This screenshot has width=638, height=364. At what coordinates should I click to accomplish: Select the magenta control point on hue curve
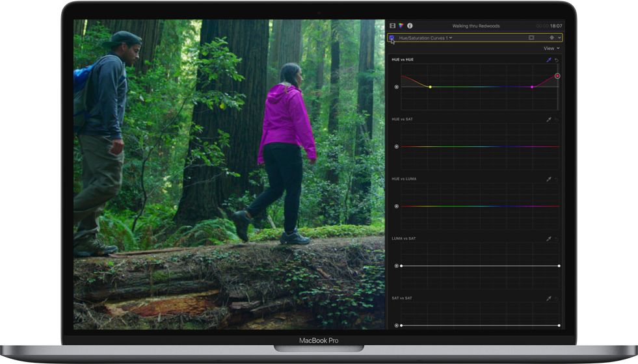click(x=532, y=86)
